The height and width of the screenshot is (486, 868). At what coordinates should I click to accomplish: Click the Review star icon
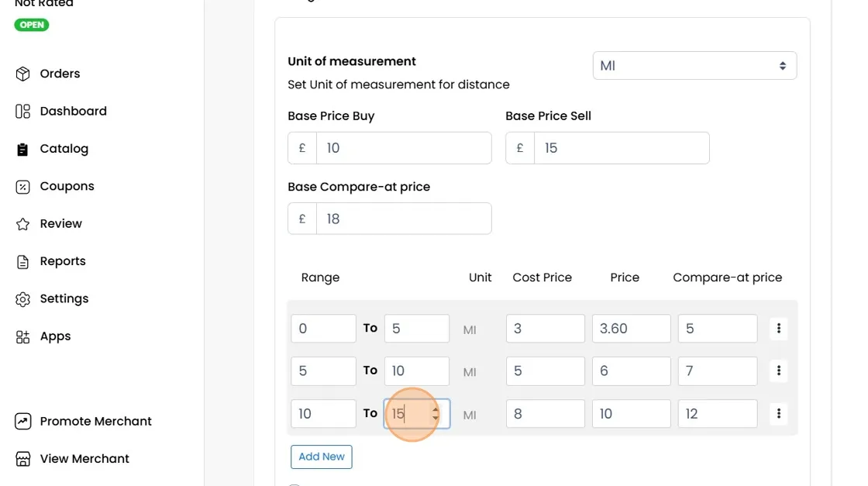coord(22,224)
